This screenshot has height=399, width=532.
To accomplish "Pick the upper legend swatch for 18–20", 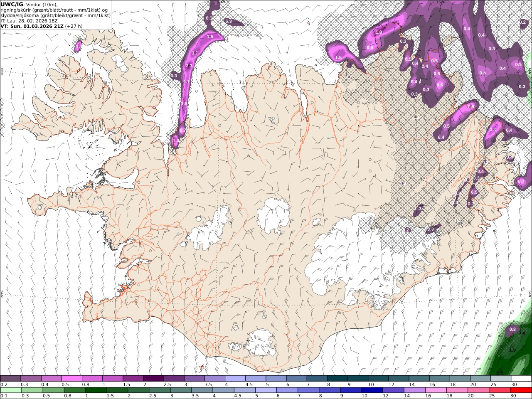I will click(460, 379).
